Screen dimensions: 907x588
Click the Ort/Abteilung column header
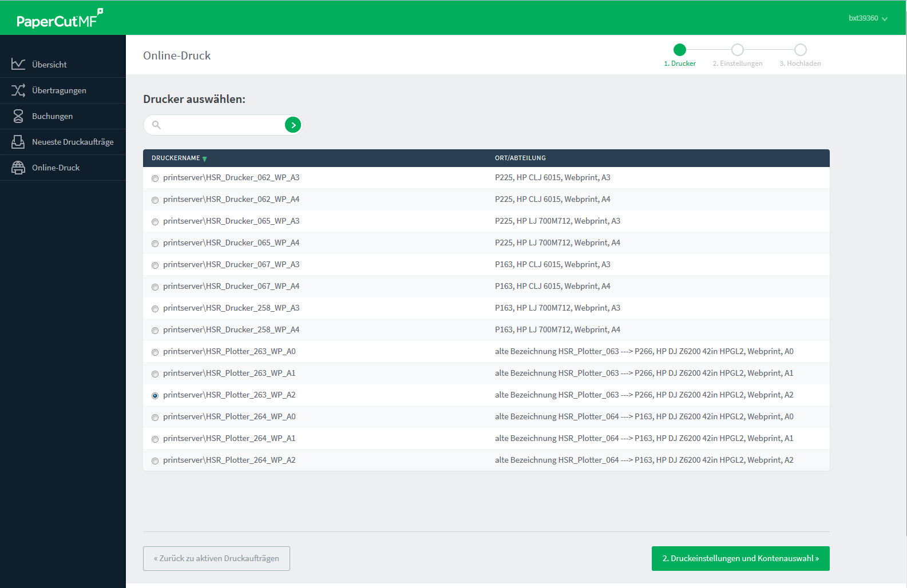point(520,158)
